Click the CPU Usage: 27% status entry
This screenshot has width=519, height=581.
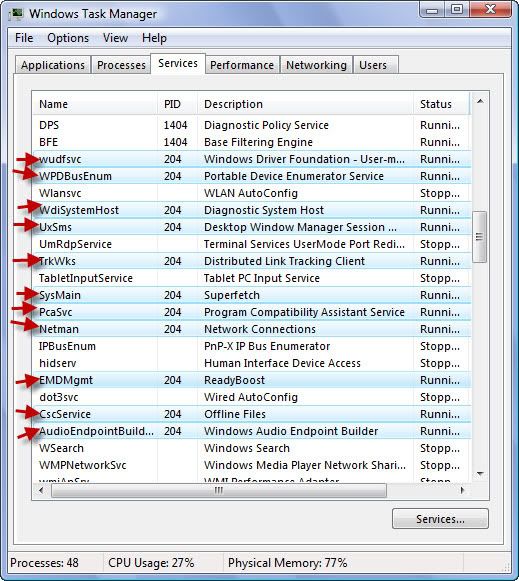[151, 563]
